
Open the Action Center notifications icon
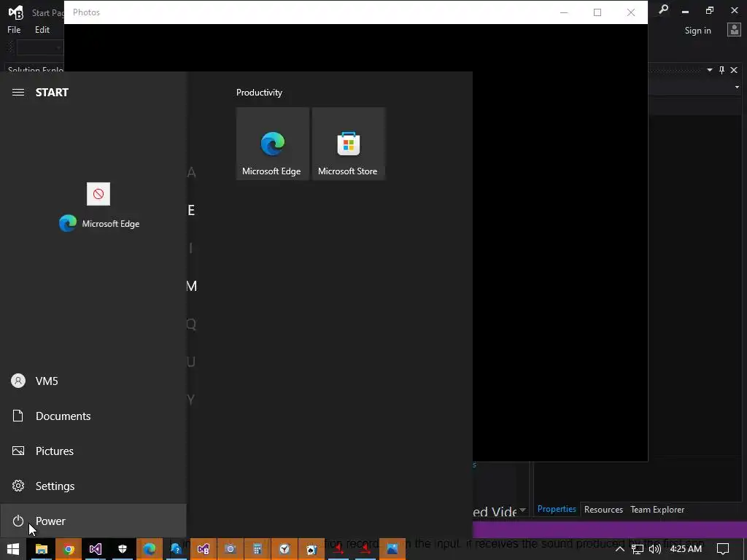pos(723,549)
